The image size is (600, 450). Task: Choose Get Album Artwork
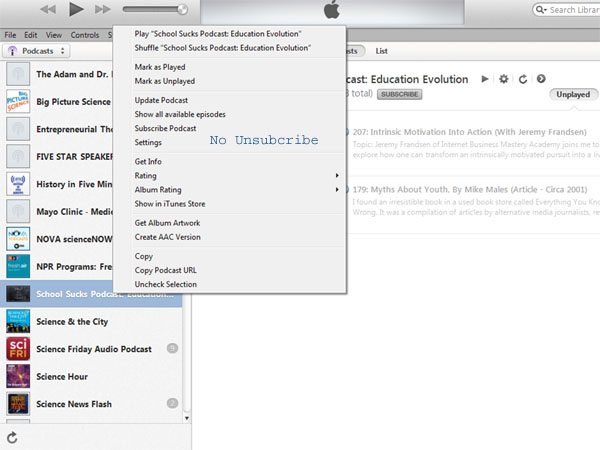point(167,223)
